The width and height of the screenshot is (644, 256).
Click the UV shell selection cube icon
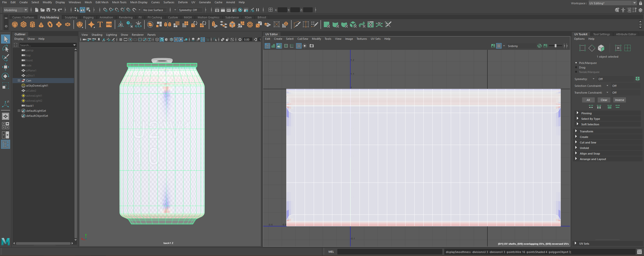(x=601, y=48)
